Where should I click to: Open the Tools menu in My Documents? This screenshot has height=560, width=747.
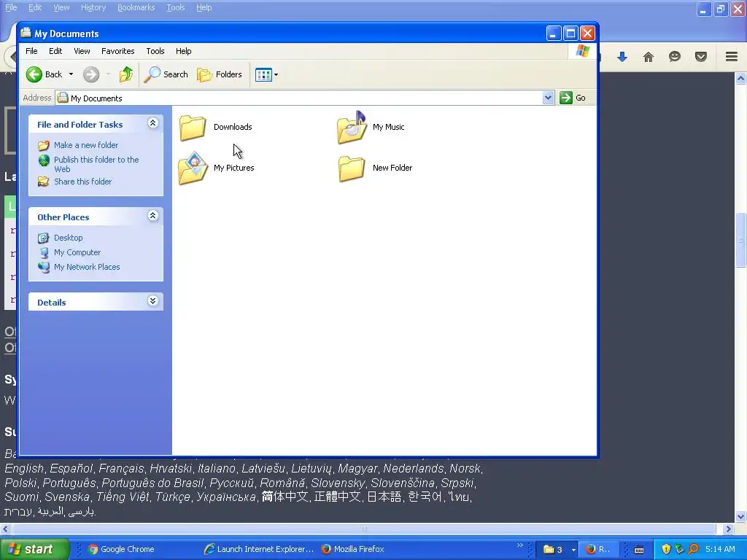coord(155,51)
